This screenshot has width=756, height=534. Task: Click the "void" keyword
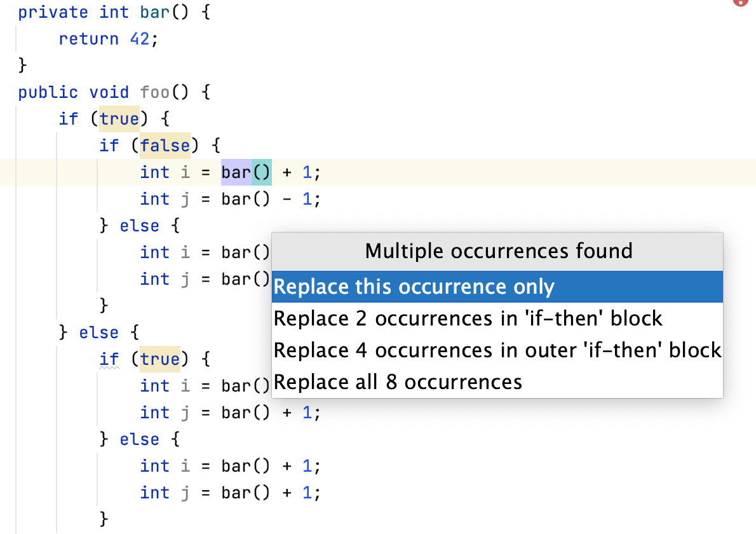109,93
